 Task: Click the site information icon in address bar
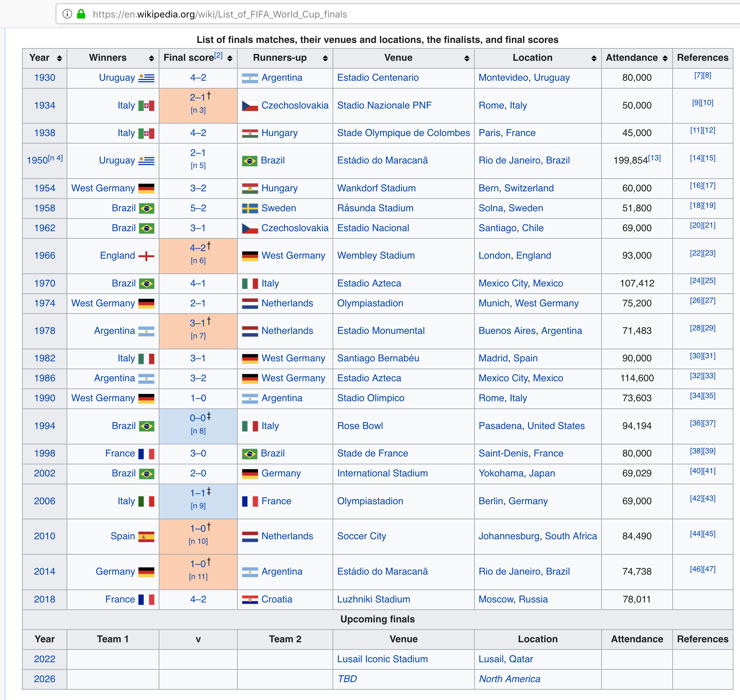click(x=67, y=14)
